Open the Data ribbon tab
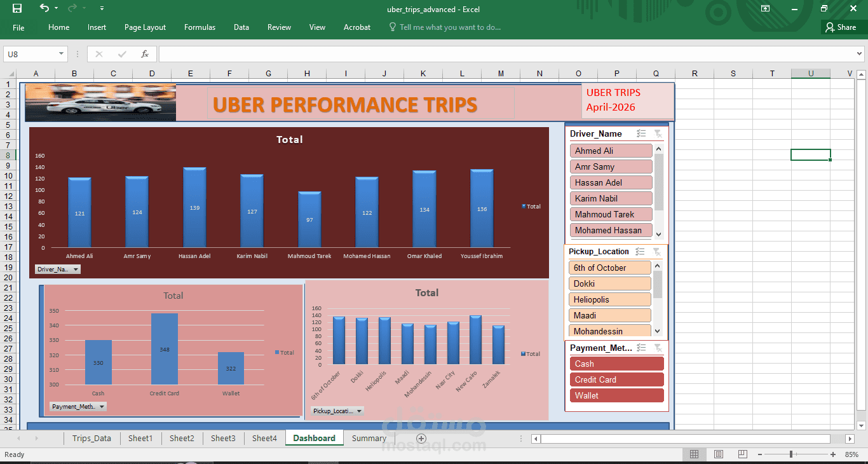 [x=241, y=27]
